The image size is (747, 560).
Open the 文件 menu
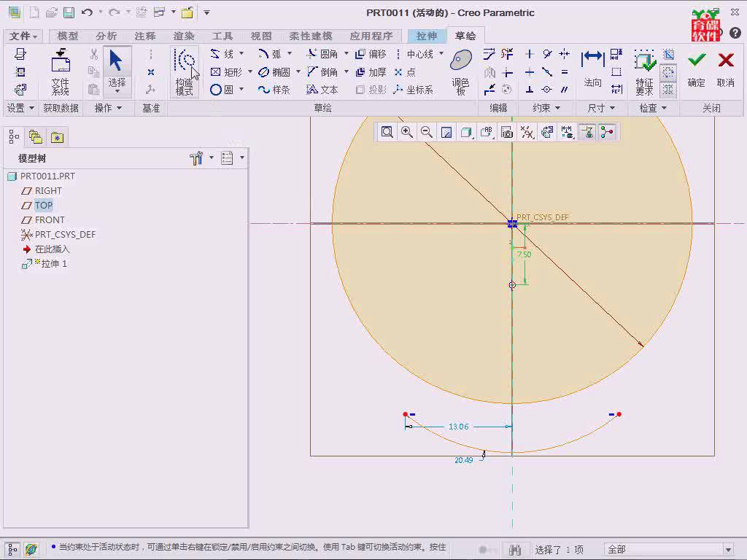tap(23, 36)
